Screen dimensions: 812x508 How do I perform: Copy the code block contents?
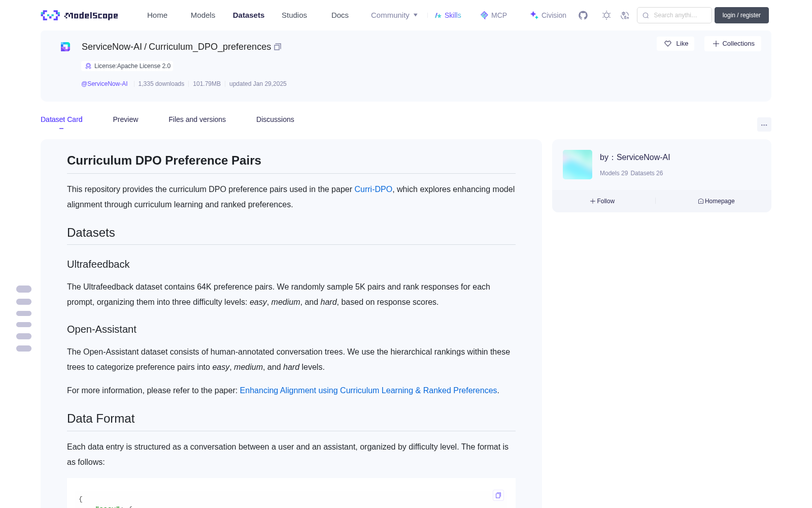click(498, 495)
